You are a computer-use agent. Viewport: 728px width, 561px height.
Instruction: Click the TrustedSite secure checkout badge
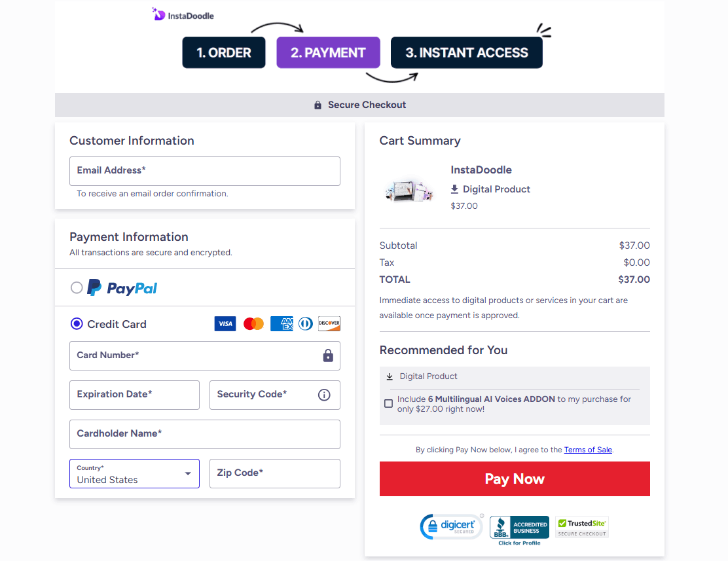click(581, 526)
